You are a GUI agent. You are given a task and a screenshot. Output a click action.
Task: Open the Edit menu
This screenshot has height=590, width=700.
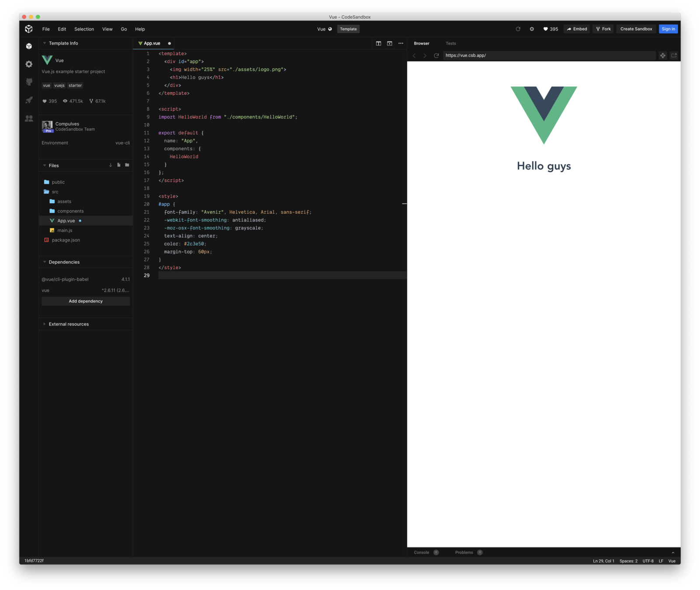[62, 29]
